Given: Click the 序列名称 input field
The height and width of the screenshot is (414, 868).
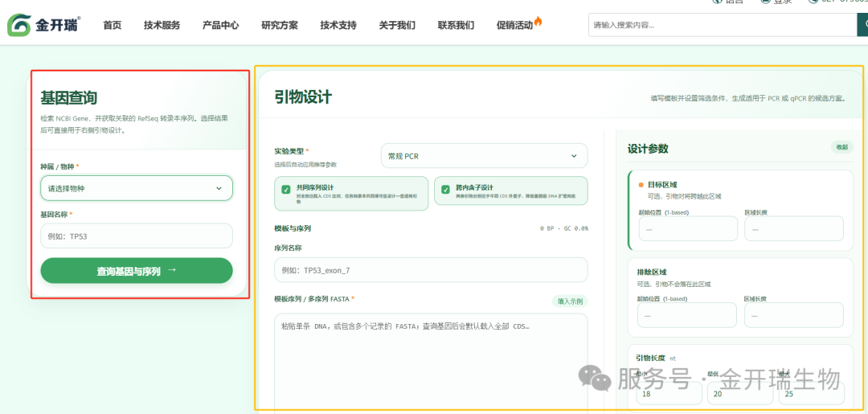Looking at the screenshot, I should pyautogui.click(x=432, y=270).
